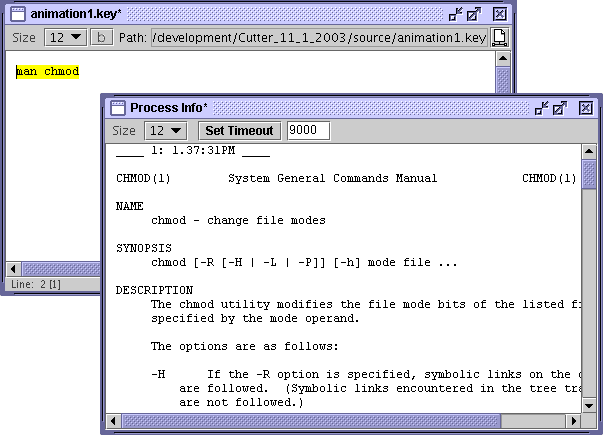Click the animation1.key horizontal scrollbar left arrow
The width and height of the screenshot is (603, 435).
(13, 269)
